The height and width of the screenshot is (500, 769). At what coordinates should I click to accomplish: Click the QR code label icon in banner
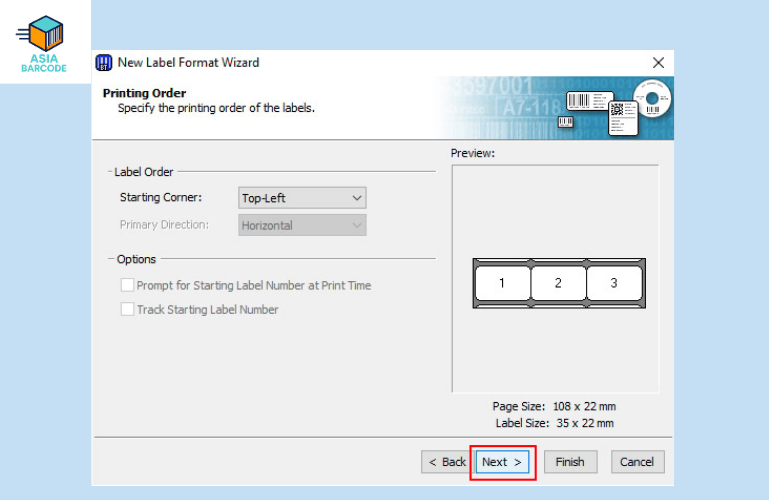[620, 115]
